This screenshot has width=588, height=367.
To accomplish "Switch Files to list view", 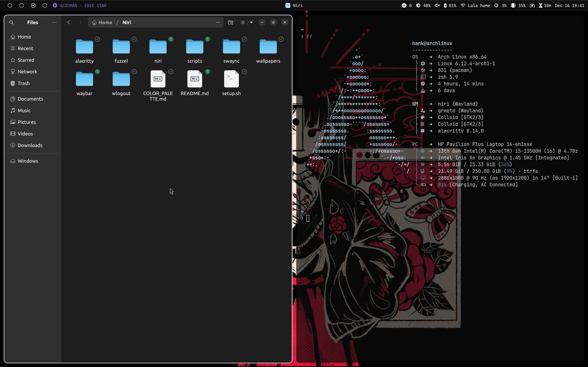I will tap(242, 22).
